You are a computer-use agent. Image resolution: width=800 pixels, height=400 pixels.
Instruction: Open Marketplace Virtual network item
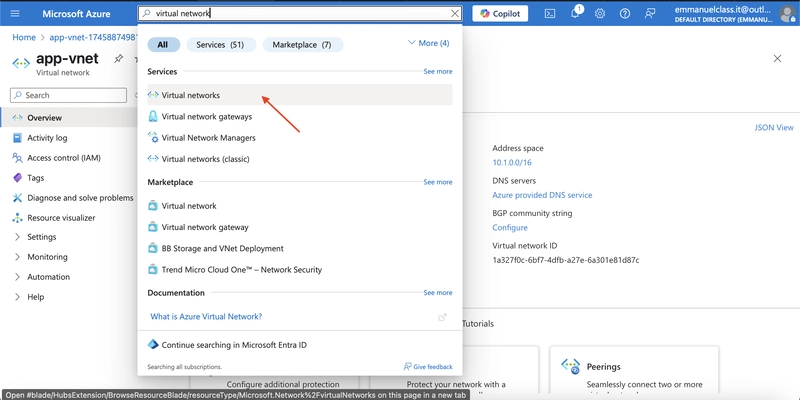click(x=299, y=206)
